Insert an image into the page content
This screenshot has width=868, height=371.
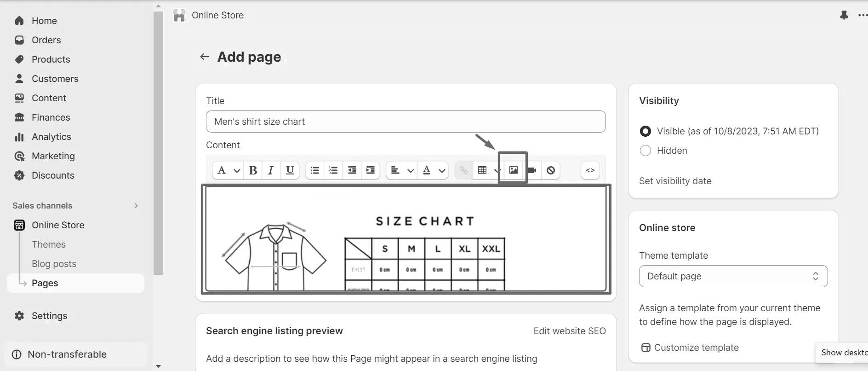[513, 170]
